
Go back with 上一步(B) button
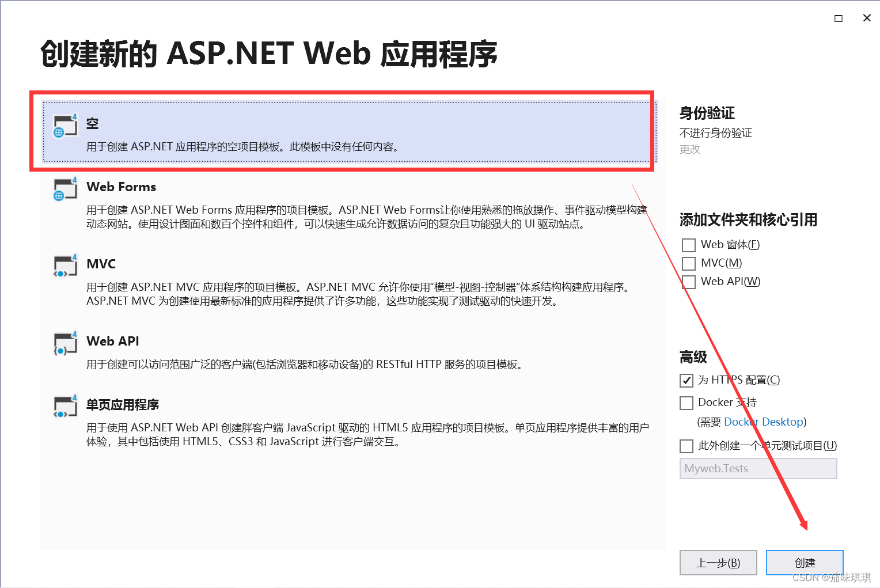(718, 563)
